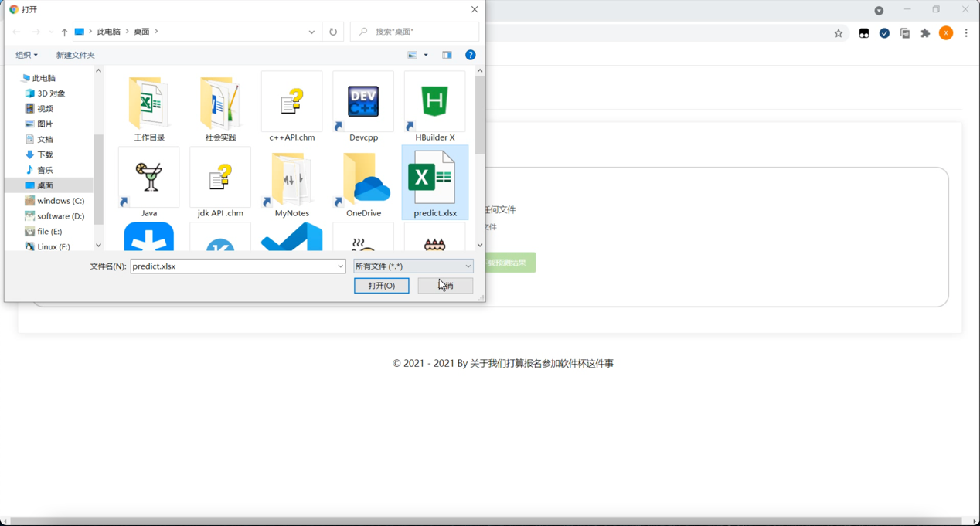Click the black square extension icon
Viewport: 980px width, 526px height.
click(864, 33)
